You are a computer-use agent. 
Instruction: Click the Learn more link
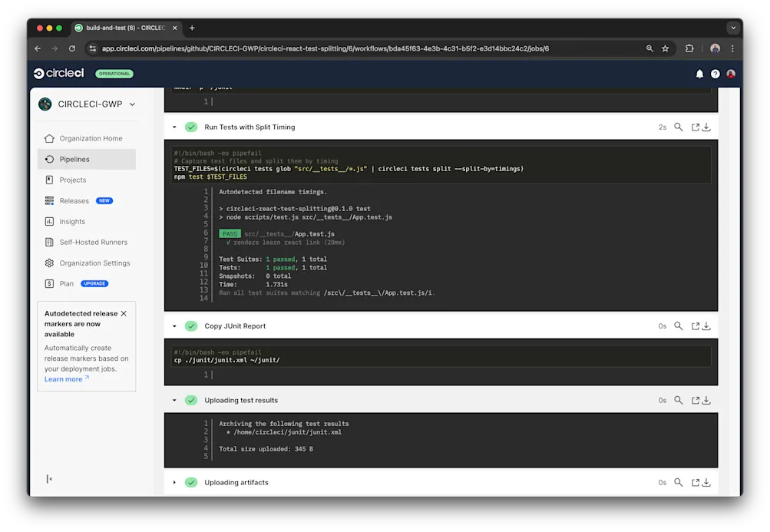(66, 379)
